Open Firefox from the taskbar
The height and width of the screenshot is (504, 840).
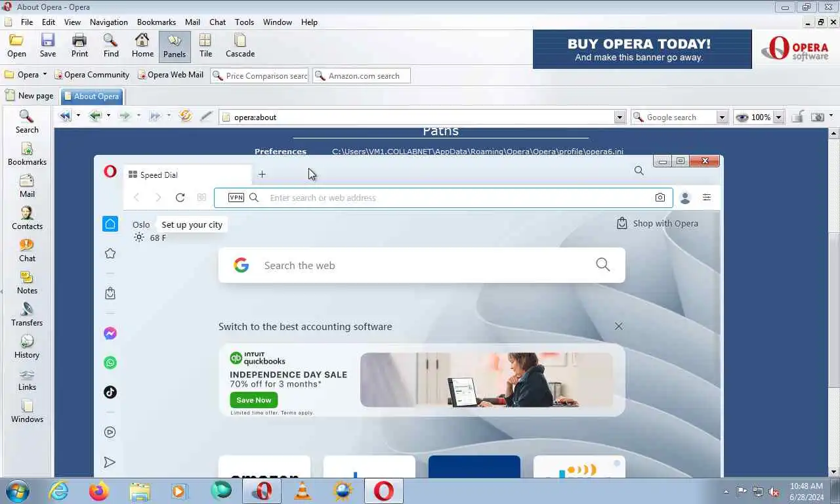99,491
